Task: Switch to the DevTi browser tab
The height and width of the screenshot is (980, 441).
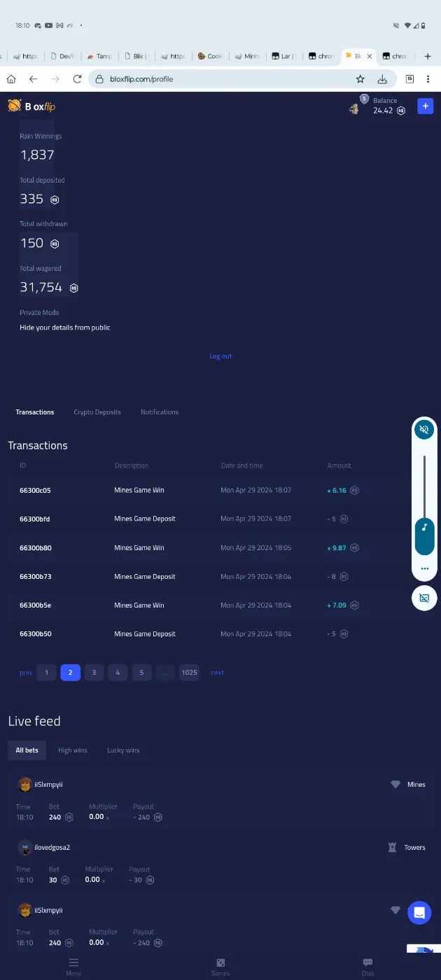Action: 62,56
